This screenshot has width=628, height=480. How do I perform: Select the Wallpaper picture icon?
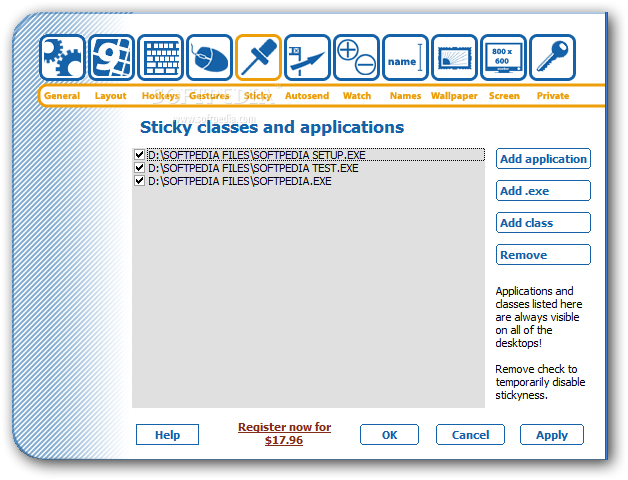click(x=454, y=57)
